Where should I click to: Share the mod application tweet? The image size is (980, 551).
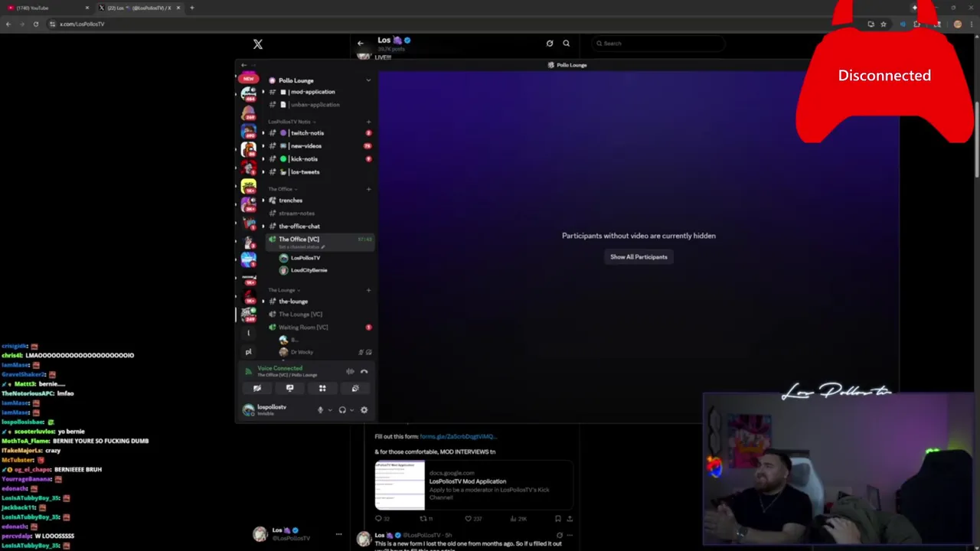click(570, 519)
